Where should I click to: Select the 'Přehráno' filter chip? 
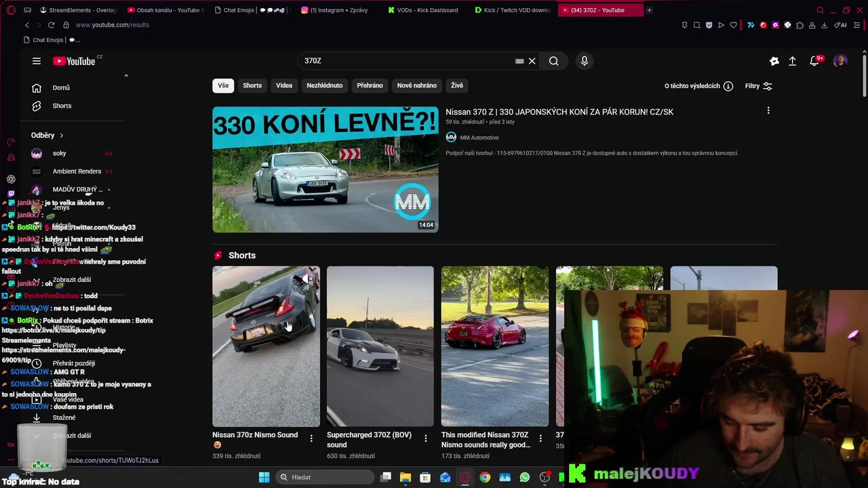[370, 85]
